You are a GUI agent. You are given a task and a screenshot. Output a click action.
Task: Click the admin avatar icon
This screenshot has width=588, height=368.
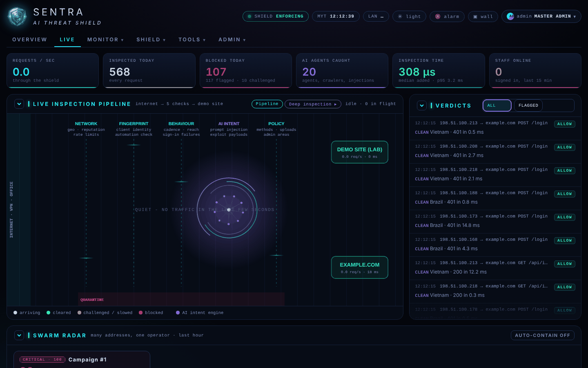[510, 16]
